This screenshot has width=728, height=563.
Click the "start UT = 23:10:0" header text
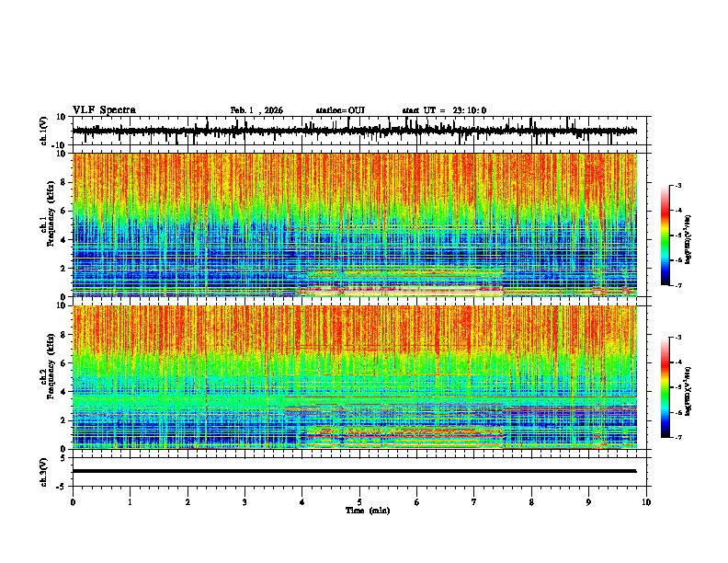(444, 110)
